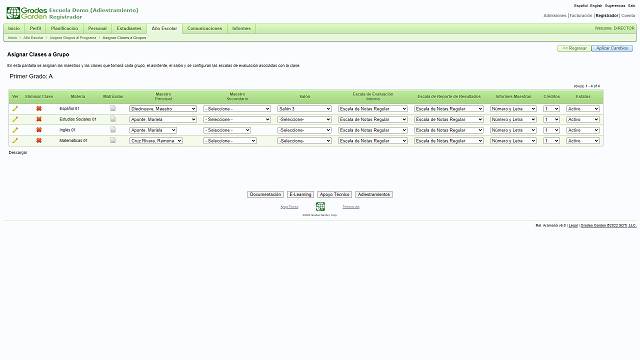Click the Apoyo Técnico button
Screen dimensions: 640x360
tap(334, 195)
